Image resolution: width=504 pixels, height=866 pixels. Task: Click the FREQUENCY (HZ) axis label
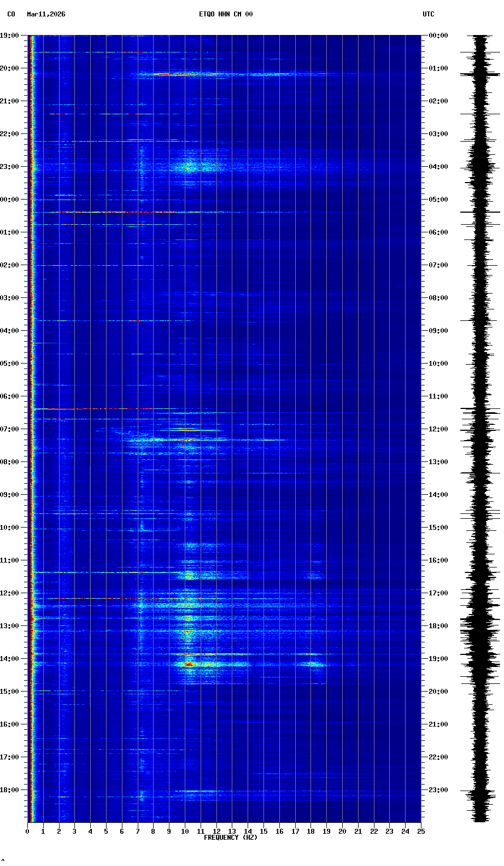pos(230,838)
